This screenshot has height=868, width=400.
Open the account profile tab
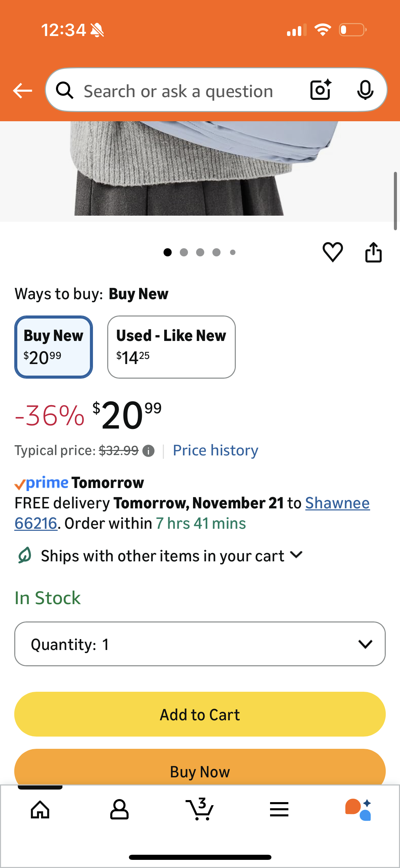pos(119,810)
